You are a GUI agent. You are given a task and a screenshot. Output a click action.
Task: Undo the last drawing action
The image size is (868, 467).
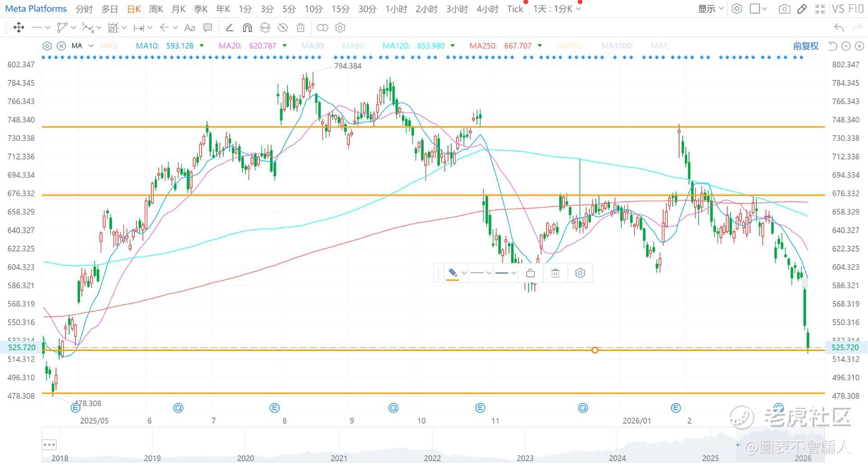point(839,28)
